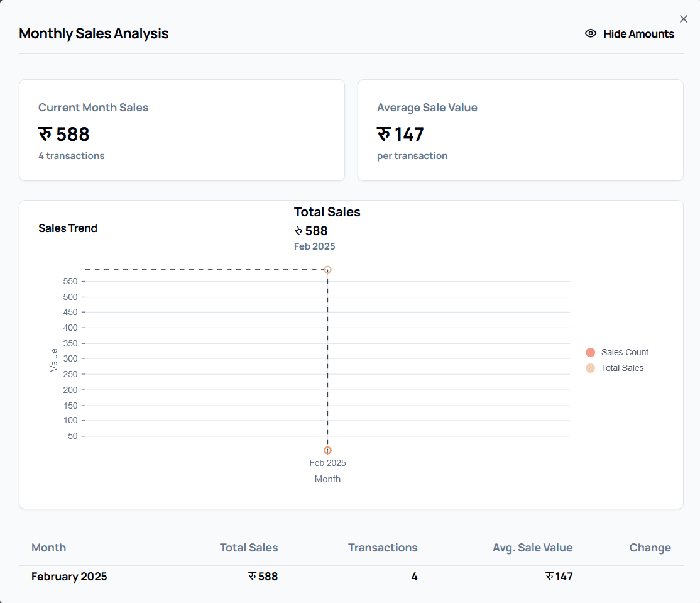Sort the table by the Change column

click(650, 548)
